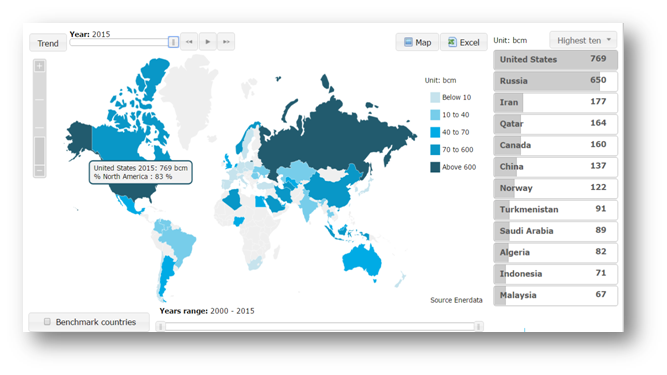Click the Trend tab
Viewport: 667px width, 375px height.
48,43
